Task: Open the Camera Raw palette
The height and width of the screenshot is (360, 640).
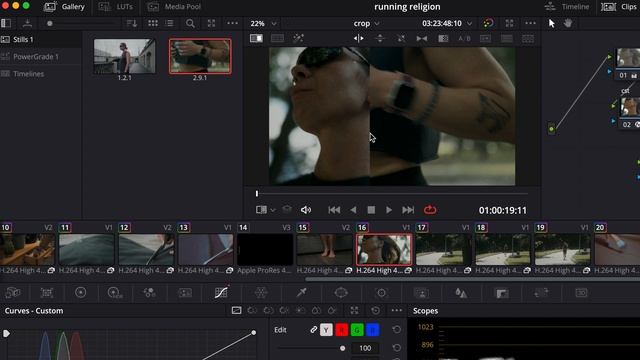Action: (x=12, y=293)
